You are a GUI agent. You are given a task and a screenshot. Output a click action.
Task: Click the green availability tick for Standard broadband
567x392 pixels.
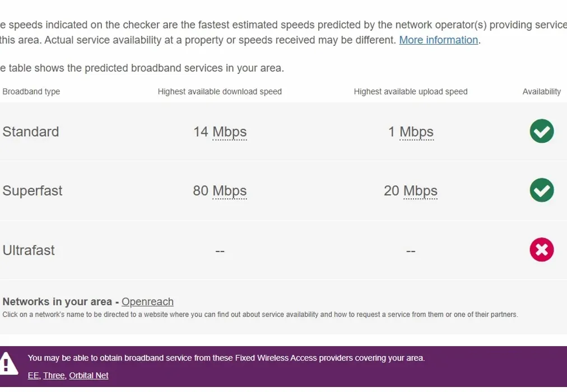tap(541, 132)
